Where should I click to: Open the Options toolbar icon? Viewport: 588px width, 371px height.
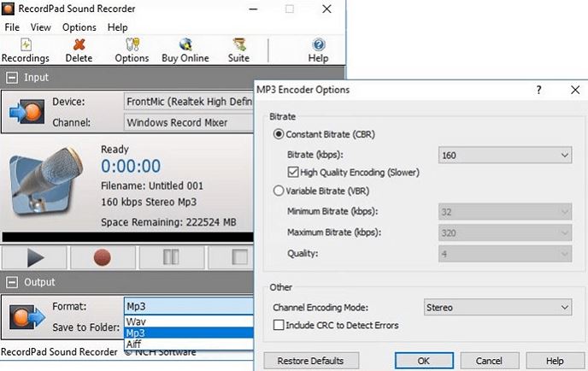[132, 50]
